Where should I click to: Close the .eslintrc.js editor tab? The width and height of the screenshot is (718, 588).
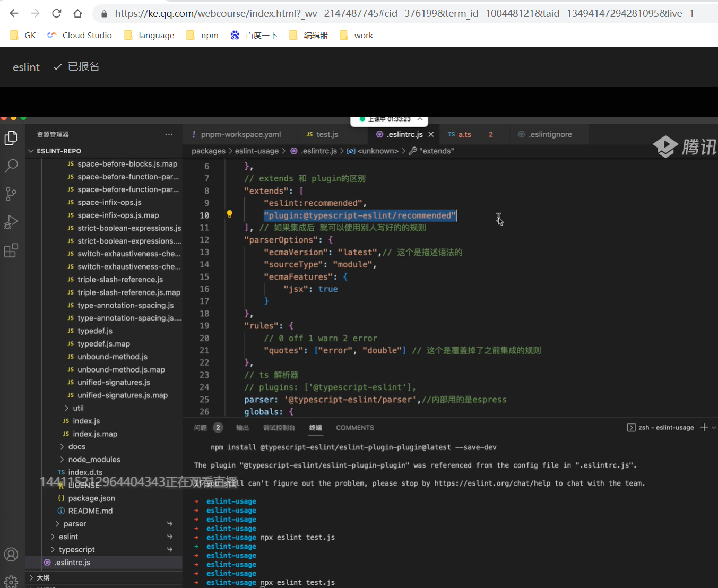[x=431, y=135]
